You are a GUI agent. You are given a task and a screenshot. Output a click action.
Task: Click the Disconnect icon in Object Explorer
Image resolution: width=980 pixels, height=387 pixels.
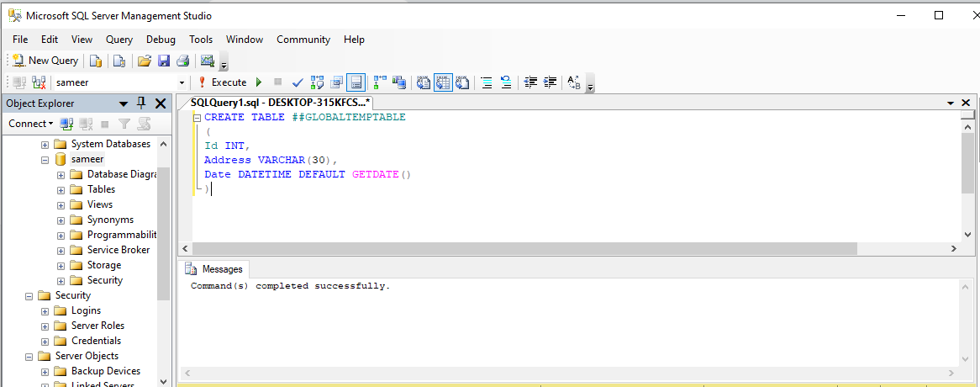86,124
